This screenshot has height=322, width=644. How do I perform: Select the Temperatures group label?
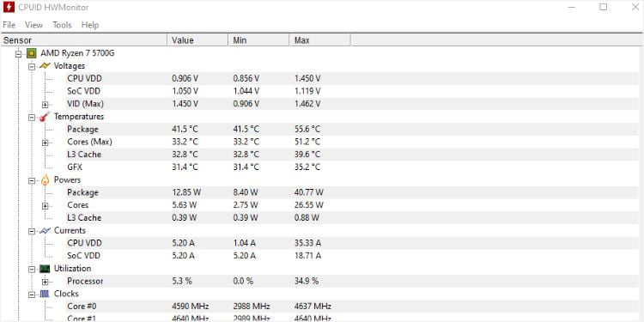(x=79, y=117)
